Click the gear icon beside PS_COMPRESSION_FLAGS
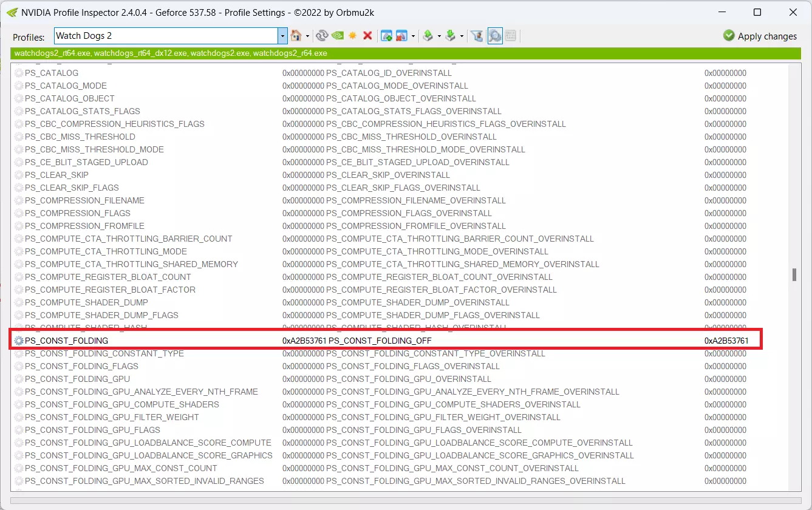The height and width of the screenshot is (510, 812). click(x=19, y=213)
